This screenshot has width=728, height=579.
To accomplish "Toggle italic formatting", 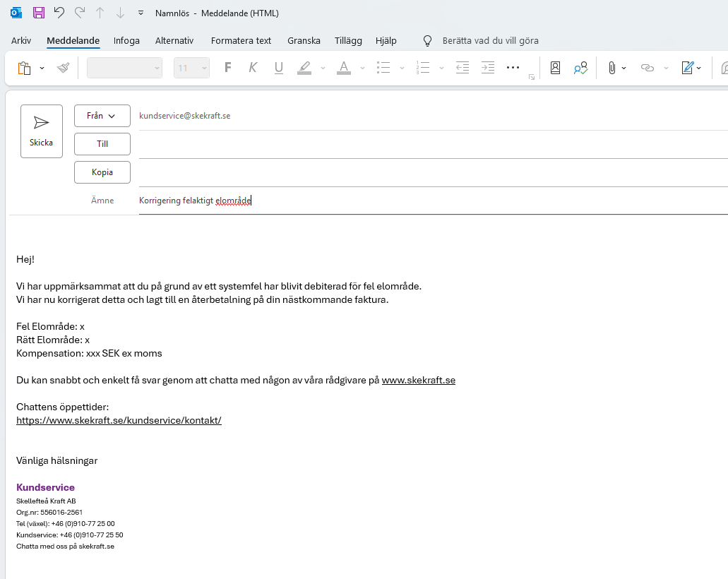I will pos(253,68).
